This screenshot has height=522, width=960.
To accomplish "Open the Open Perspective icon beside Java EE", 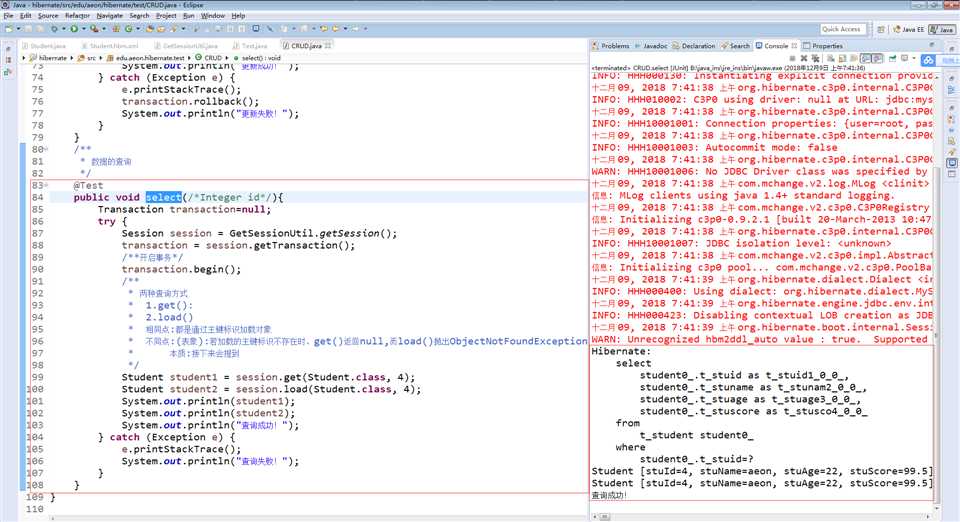I will pyautogui.click(x=881, y=30).
